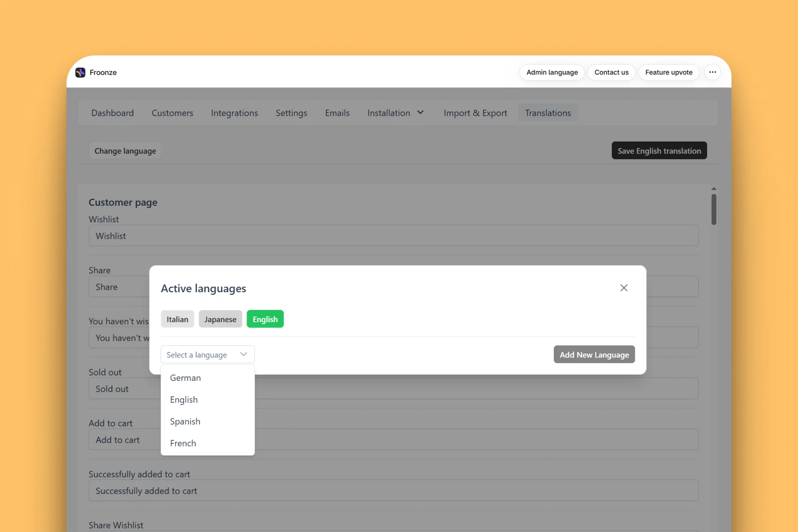
Task: Click the Froonze app name text
Action: click(103, 72)
